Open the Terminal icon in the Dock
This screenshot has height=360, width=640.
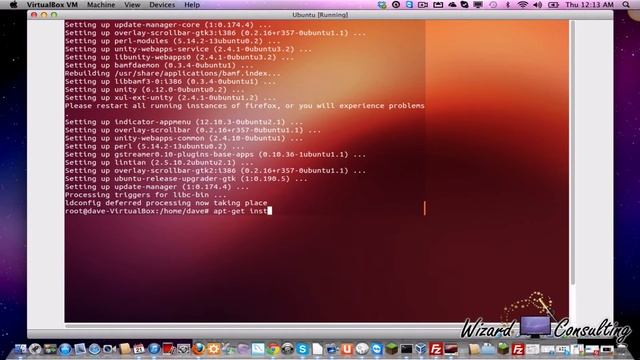(406, 348)
